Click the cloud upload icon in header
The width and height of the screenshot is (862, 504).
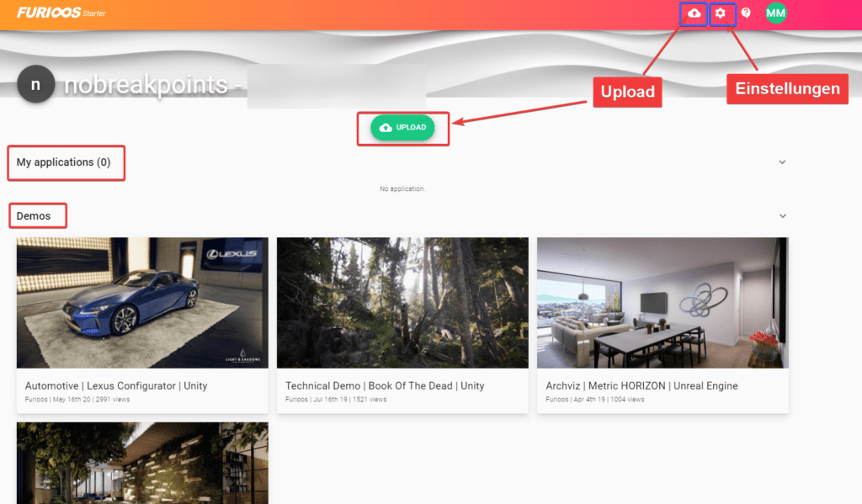click(x=694, y=13)
